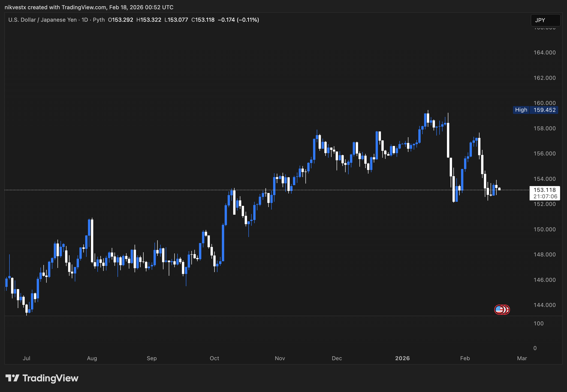Image resolution: width=567 pixels, height=392 pixels.
Task: Click the 2026 year marker on the time axis
Action: point(402,358)
